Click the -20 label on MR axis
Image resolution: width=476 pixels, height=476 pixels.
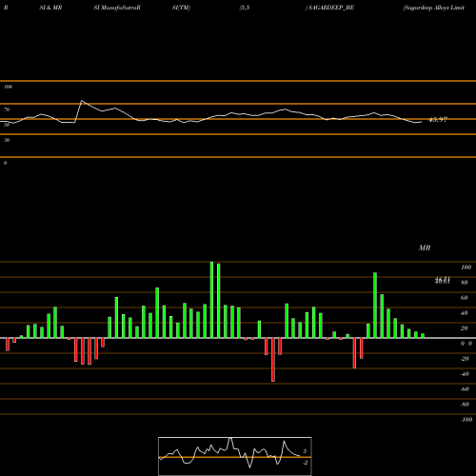pyautogui.click(x=465, y=359)
